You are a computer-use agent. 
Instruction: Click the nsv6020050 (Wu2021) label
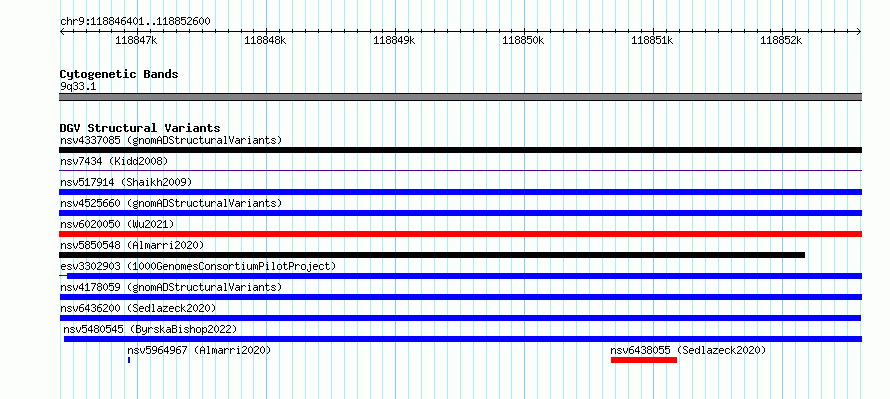(117, 224)
